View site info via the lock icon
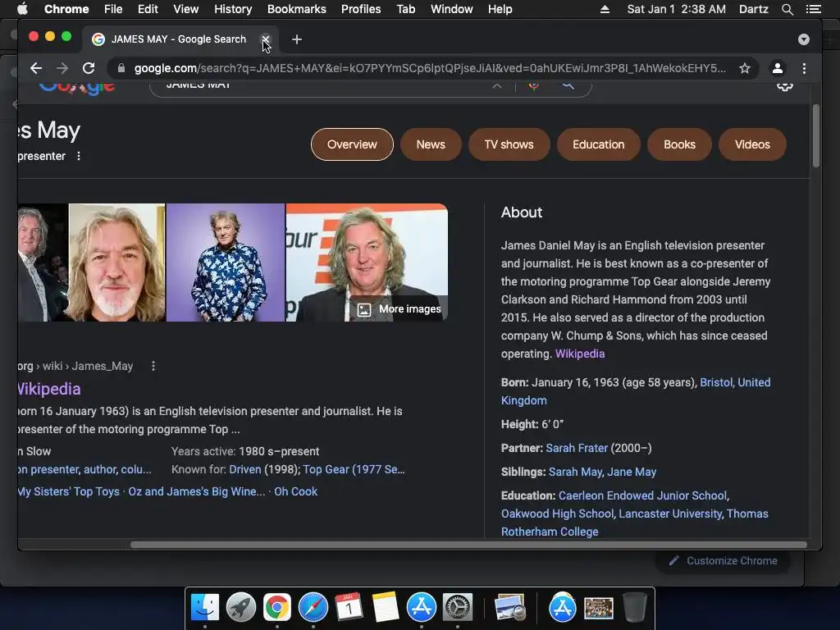This screenshot has height=630, width=840. [121, 68]
